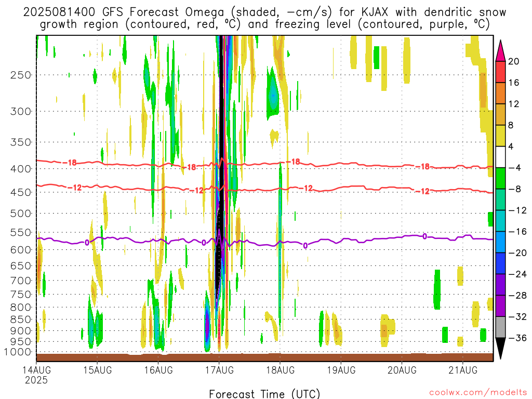Click the 14AUG time axis label
The image size is (532, 399).
point(36,370)
